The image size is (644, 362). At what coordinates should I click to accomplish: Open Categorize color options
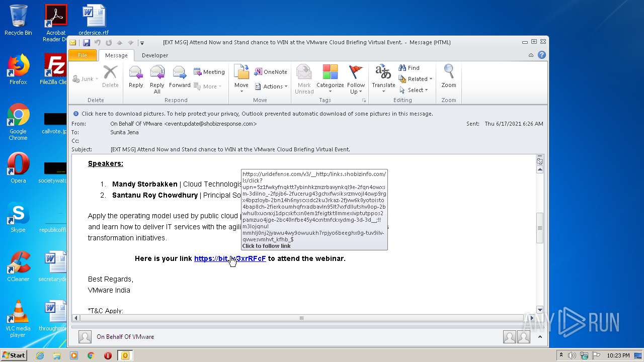tap(330, 79)
